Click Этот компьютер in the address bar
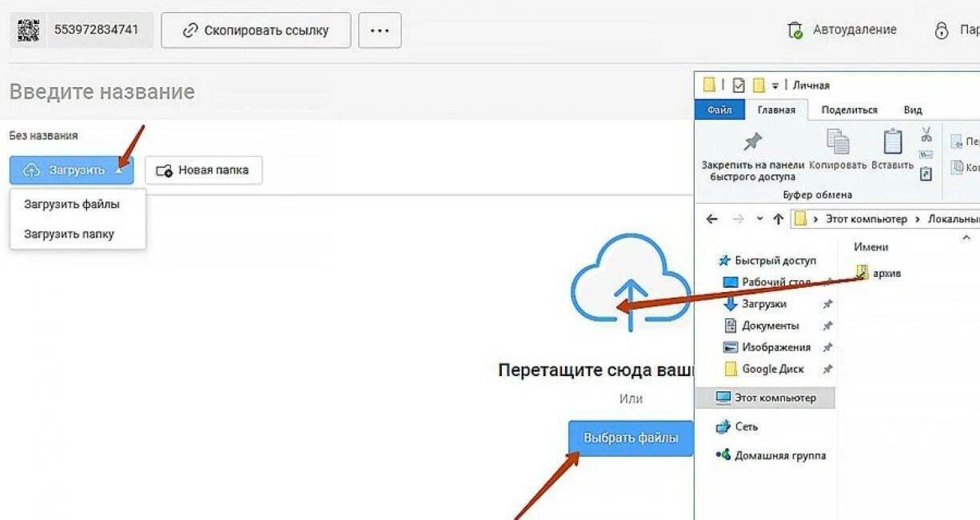 coord(865,218)
